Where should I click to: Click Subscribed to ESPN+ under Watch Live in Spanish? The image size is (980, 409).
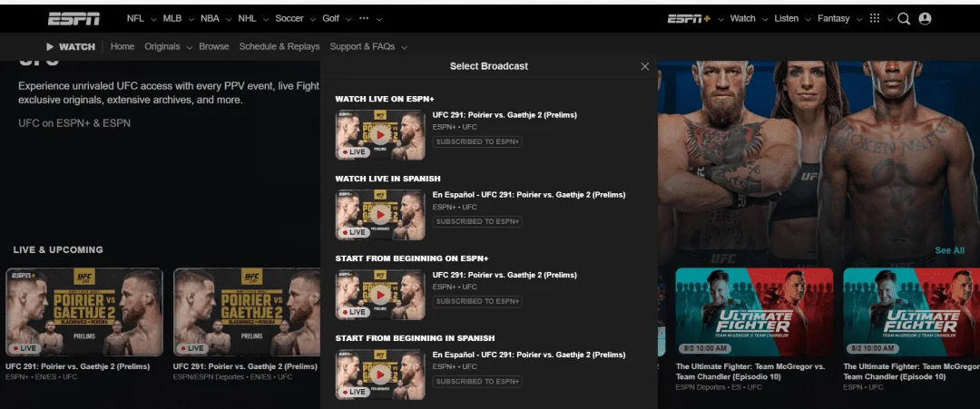point(477,221)
